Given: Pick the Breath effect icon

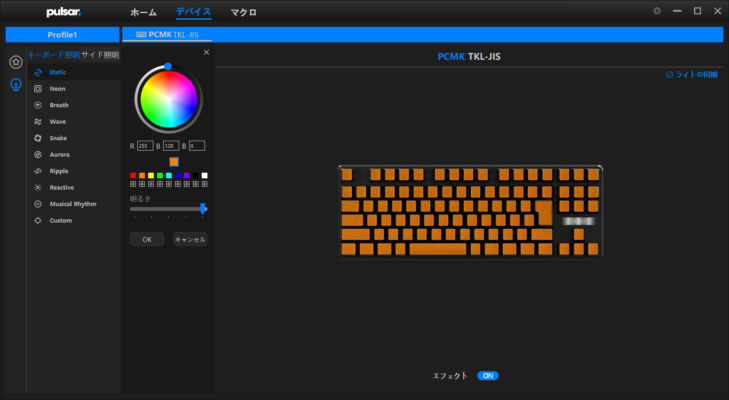Looking at the screenshot, I should [x=38, y=105].
